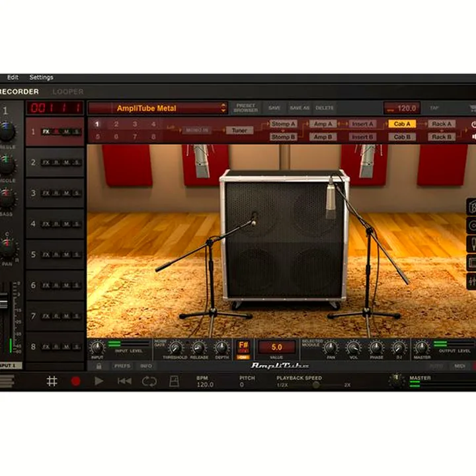Image resolution: width=476 pixels, height=476 pixels.
Task: Rewind to start with the transport button
Action: coord(124,381)
